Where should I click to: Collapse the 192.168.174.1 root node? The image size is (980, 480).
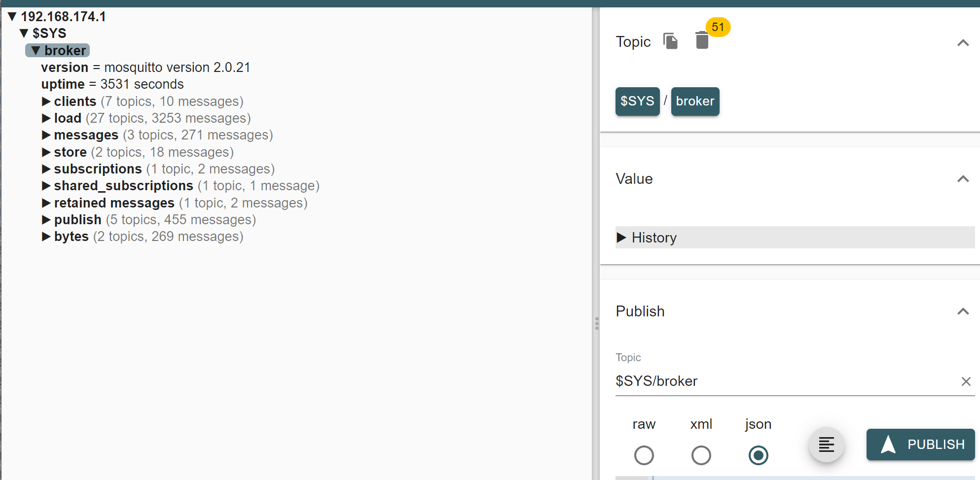tap(12, 17)
